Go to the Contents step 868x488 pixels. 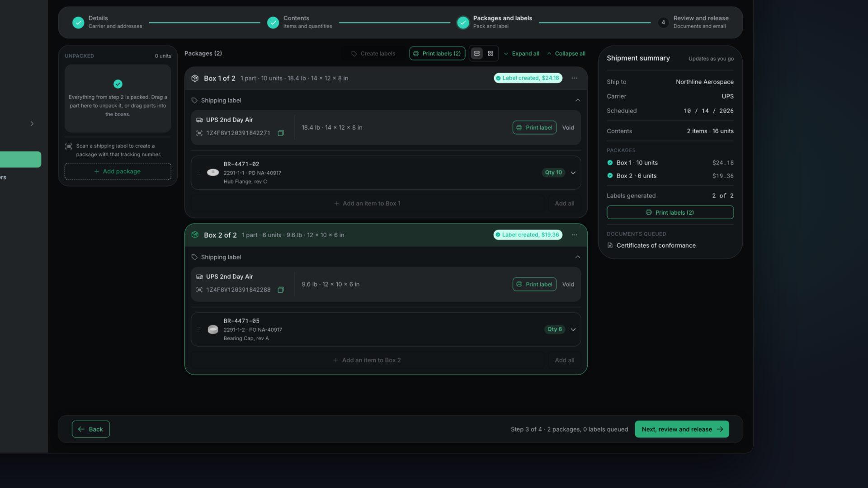coord(300,22)
